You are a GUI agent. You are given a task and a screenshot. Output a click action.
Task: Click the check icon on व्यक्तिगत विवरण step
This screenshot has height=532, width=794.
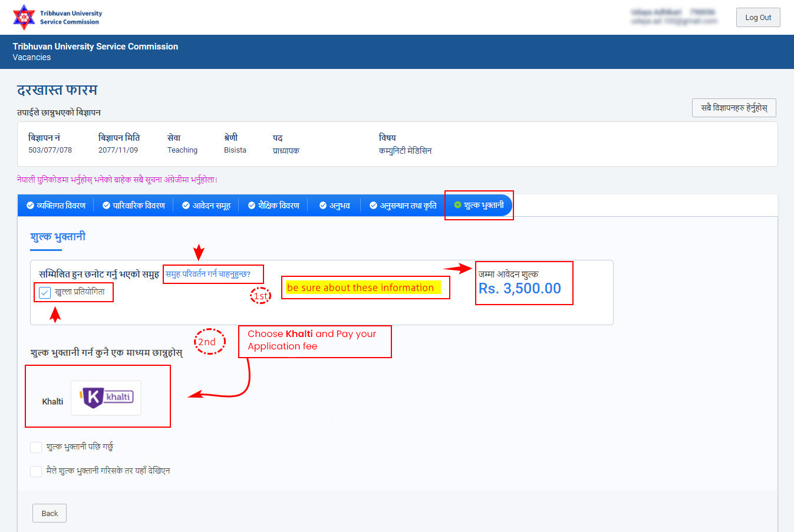click(30, 206)
